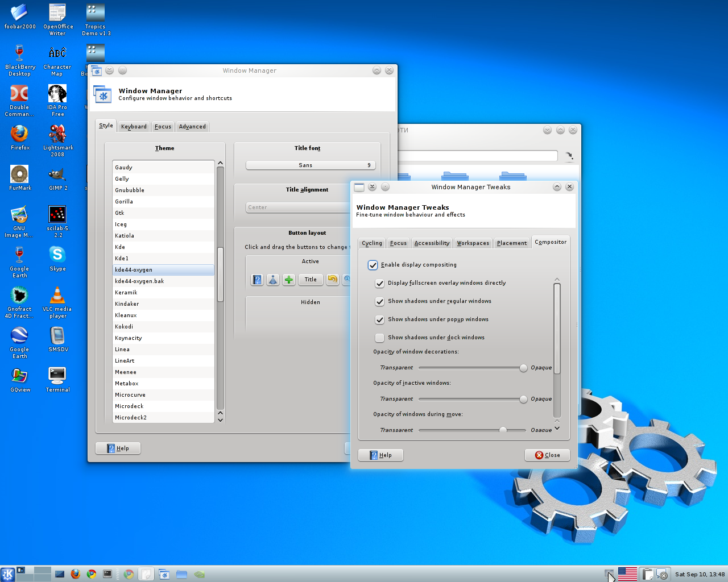Click the down chevron below the Compositor scrollbar
This screenshot has height=582, width=728.
point(557,428)
